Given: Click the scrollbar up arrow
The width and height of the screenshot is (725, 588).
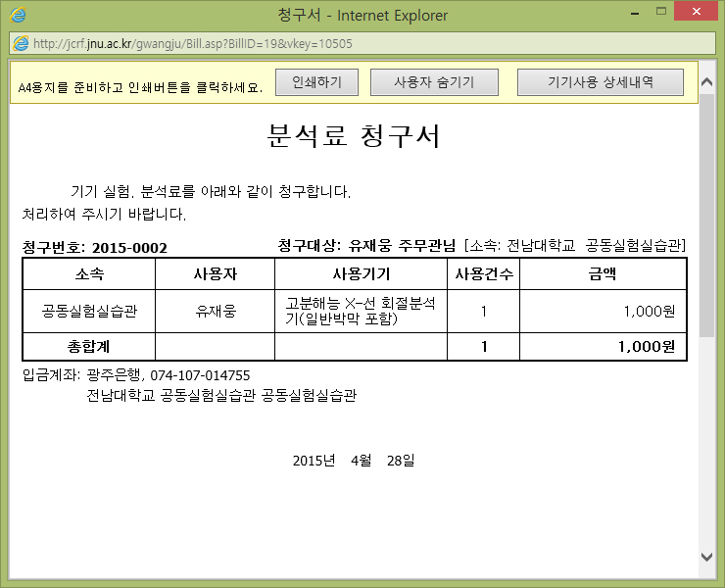Looking at the screenshot, I should 707,73.
